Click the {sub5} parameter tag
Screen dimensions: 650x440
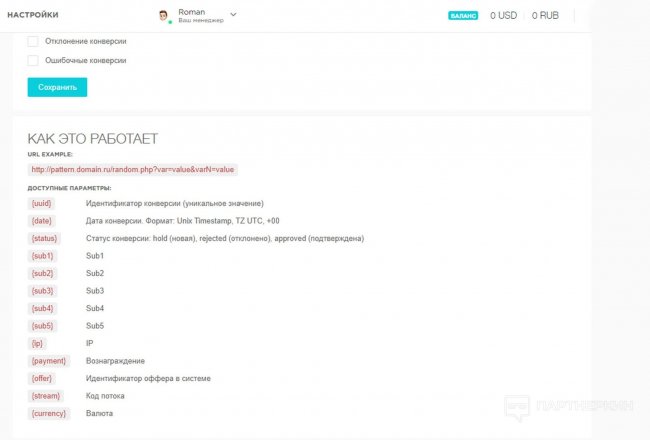click(x=42, y=326)
